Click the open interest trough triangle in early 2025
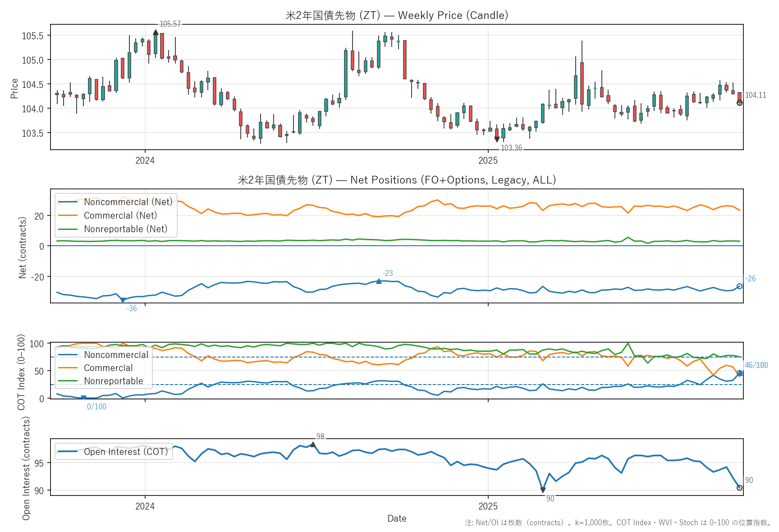Screen dimensions: 779x532 pos(543,490)
